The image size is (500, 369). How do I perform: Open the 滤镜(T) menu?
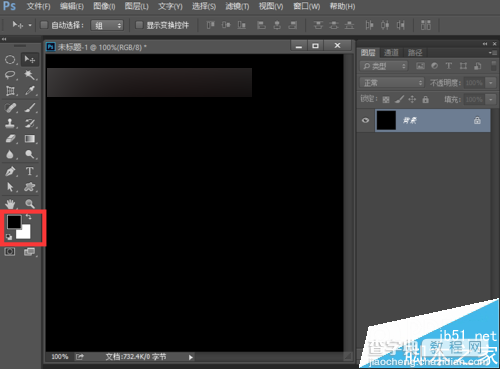[237, 6]
